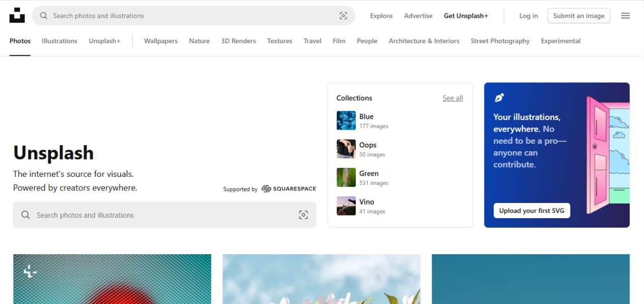Image resolution: width=644 pixels, height=304 pixels.
Task: Focus the top search photos and illustrations field
Action: [193, 16]
